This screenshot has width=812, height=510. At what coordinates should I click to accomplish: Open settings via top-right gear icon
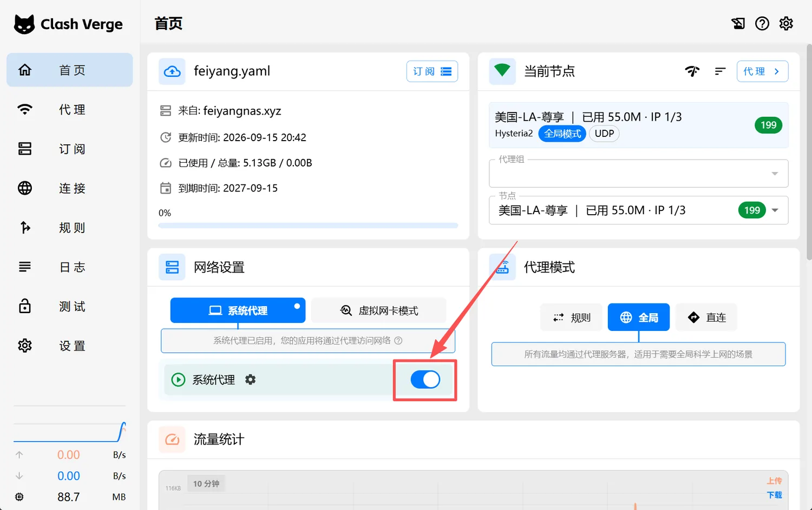click(x=786, y=24)
